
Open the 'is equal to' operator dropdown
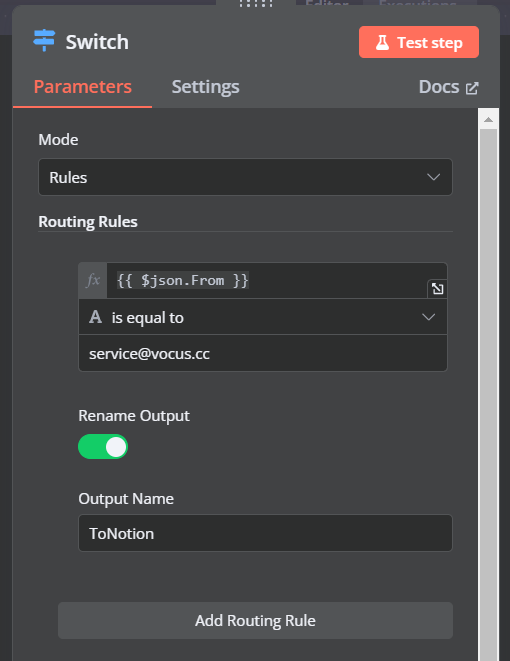click(x=263, y=317)
